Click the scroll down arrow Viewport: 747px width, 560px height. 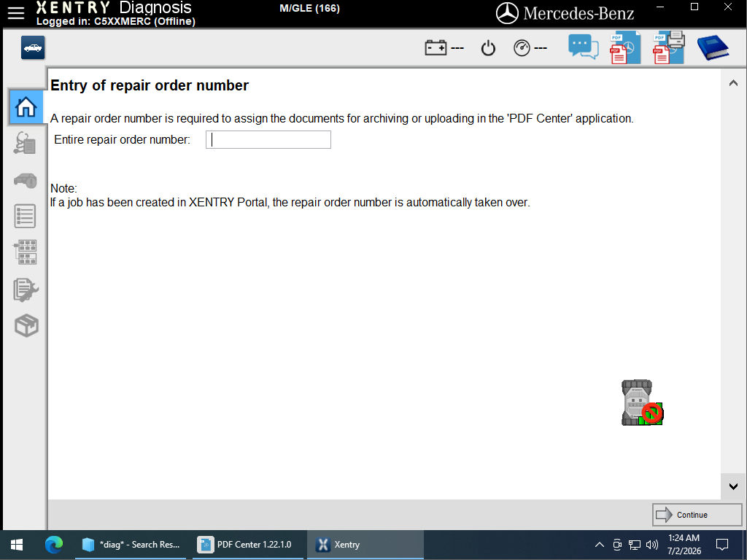click(x=733, y=486)
